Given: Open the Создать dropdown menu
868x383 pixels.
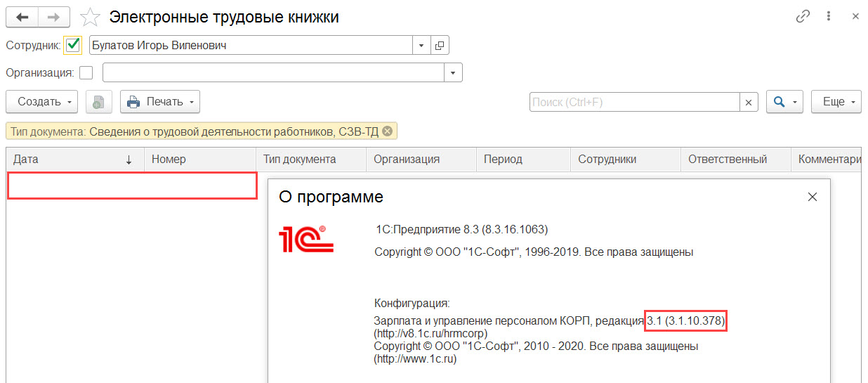Looking at the screenshot, I should (x=43, y=102).
